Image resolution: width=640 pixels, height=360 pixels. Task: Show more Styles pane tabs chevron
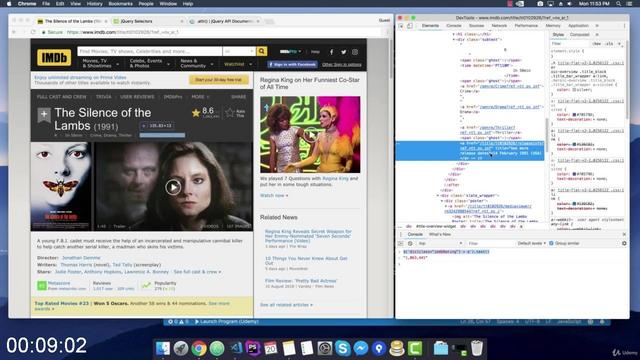coord(597,35)
